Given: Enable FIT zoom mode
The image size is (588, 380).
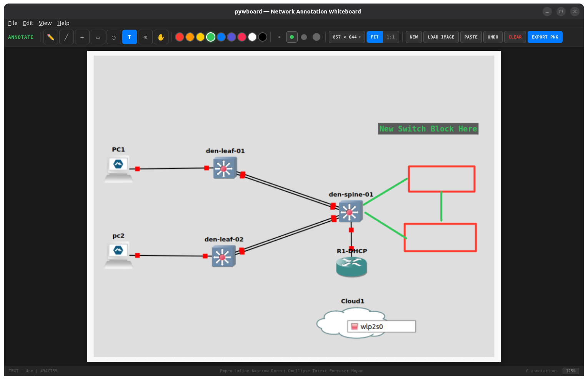Looking at the screenshot, I should [x=374, y=37].
